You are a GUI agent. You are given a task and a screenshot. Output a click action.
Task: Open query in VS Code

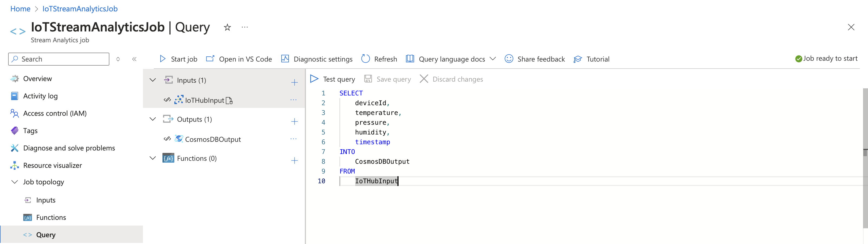click(x=239, y=59)
